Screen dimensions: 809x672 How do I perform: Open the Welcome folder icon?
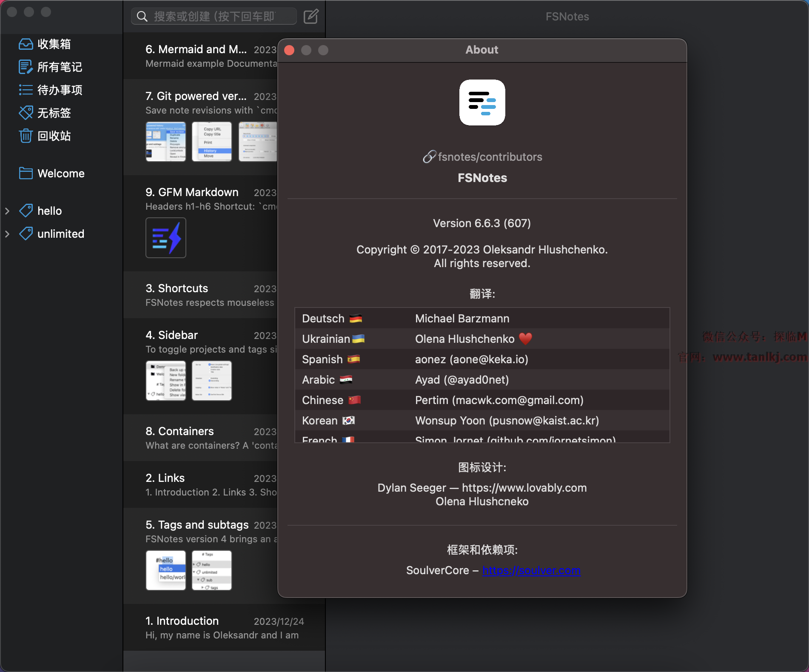coord(26,174)
